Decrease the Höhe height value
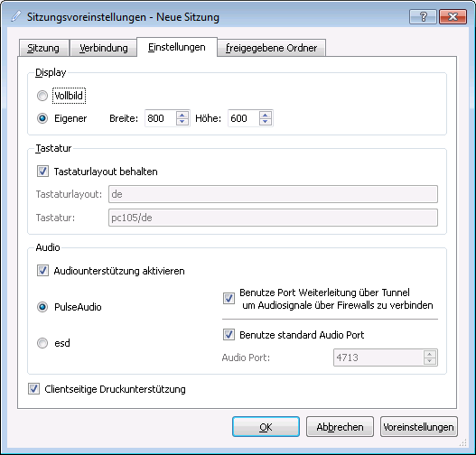The height and width of the screenshot is (455, 476). coord(266,122)
